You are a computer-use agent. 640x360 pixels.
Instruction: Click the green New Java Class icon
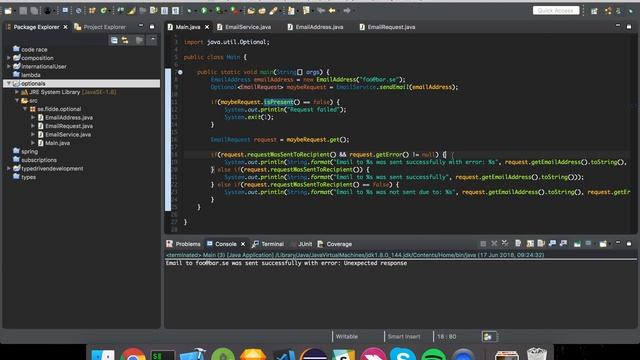pyautogui.click(x=103, y=11)
